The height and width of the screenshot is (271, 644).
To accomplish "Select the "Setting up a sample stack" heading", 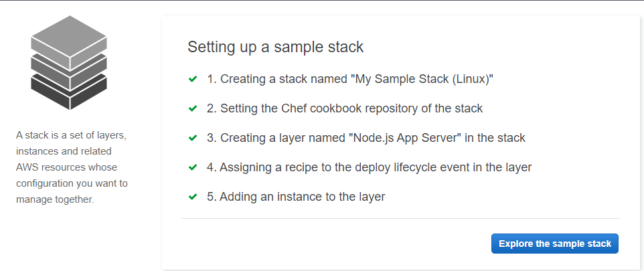I will click(x=276, y=48).
